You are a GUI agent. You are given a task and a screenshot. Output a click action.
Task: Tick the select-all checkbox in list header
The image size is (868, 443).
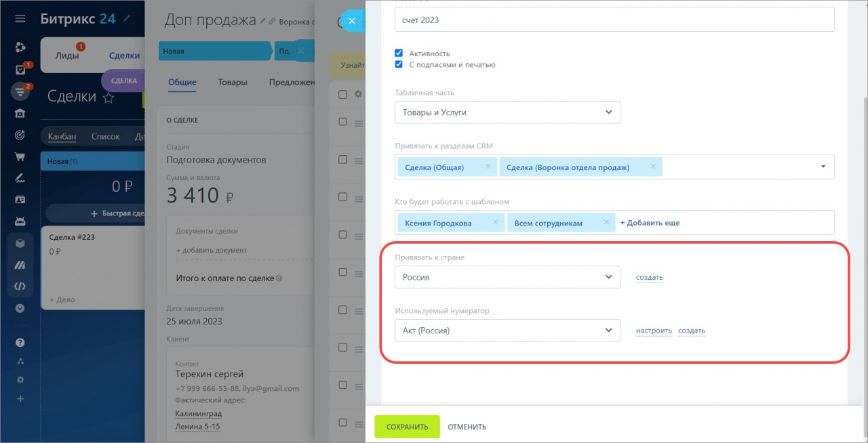(x=342, y=94)
